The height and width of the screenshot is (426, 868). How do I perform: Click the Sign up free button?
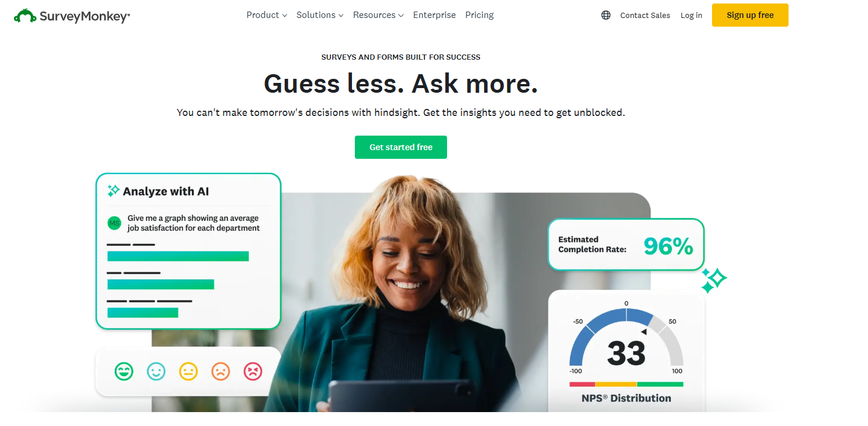tap(750, 15)
